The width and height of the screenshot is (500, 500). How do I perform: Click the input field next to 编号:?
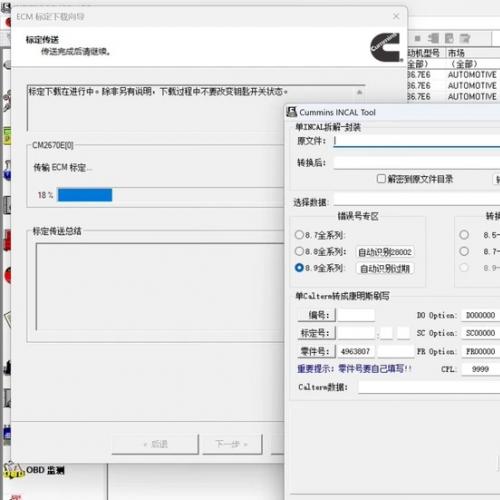[x=356, y=315]
